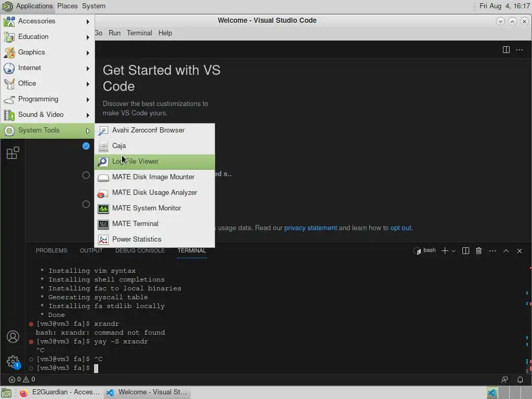532x399 pixels.
Task: Switch to E2Guardian Firefox taskbar window
Action: point(60,392)
